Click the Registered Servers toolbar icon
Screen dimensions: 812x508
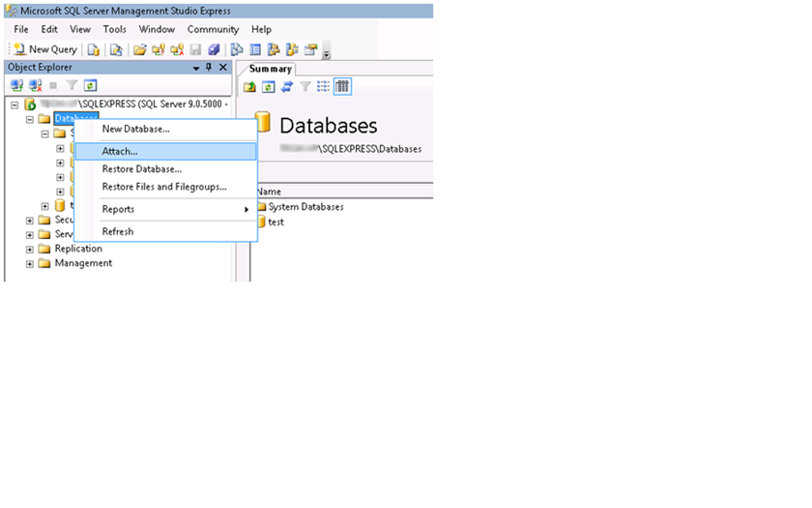[237, 49]
